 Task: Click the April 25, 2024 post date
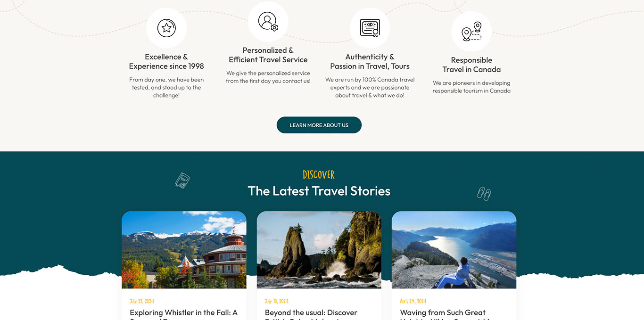[413, 301]
